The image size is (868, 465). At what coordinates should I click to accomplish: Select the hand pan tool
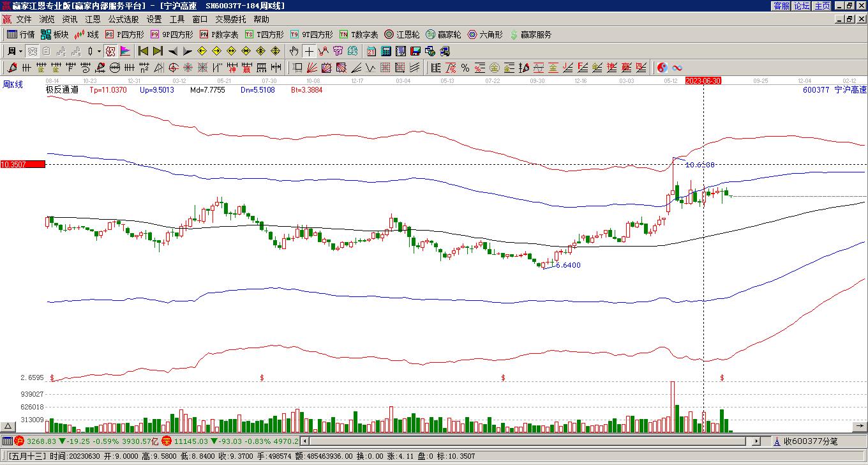click(x=294, y=51)
